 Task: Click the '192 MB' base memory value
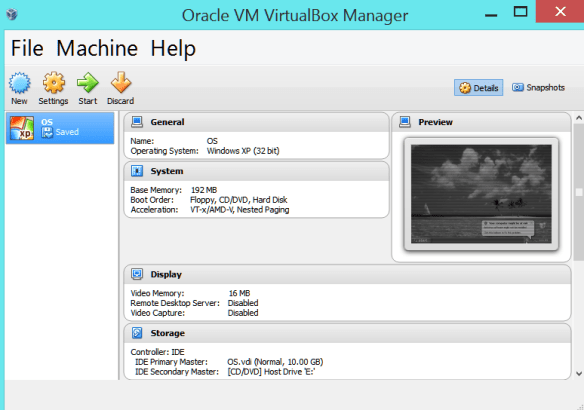coord(204,190)
